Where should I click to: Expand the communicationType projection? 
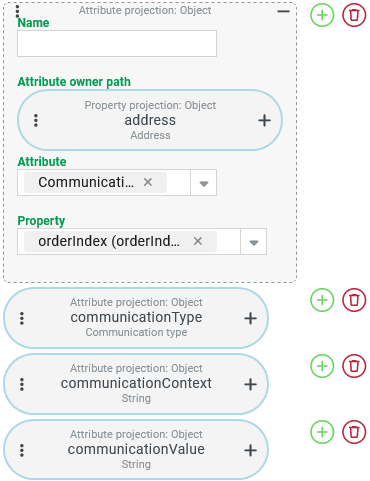[250, 318]
